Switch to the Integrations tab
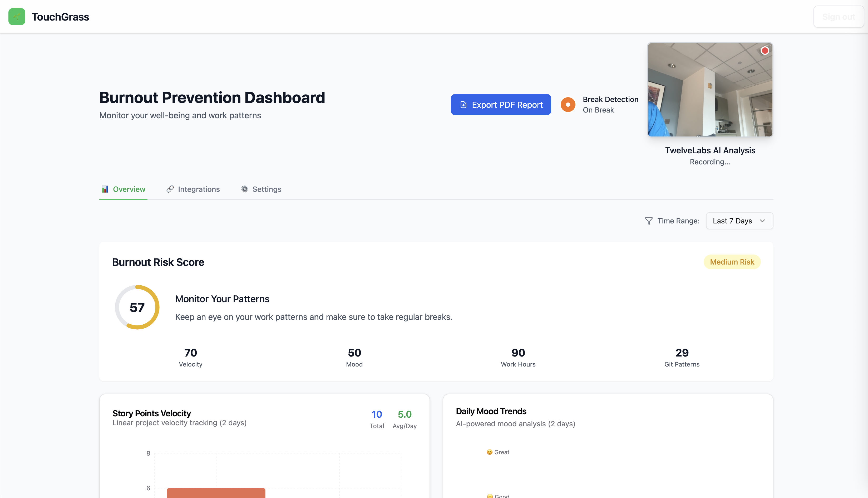 click(x=199, y=189)
